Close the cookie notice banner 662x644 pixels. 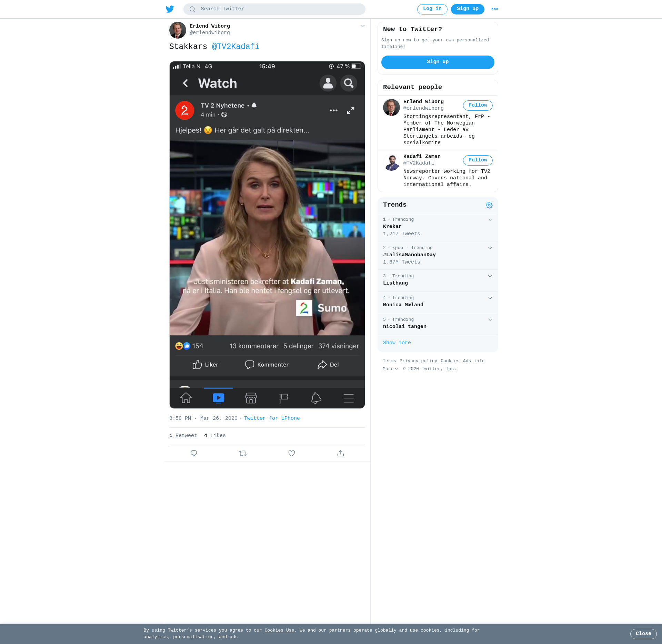[x=643, y=634]
